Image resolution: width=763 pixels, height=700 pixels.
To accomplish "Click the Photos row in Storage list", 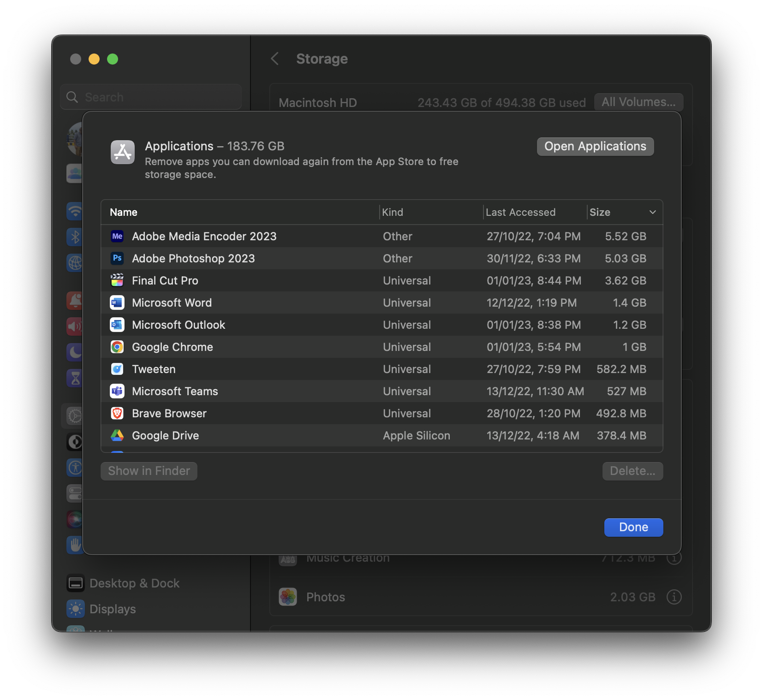I will coord(481,597).
